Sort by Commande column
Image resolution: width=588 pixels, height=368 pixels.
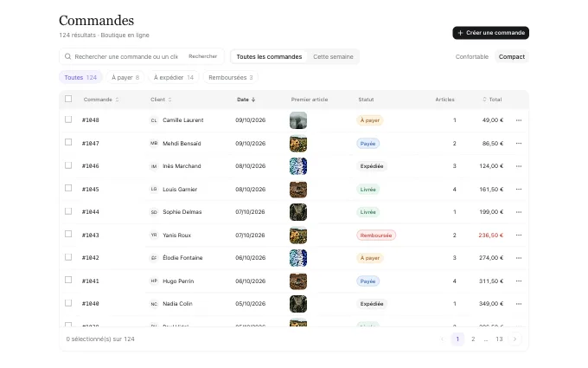101,100
